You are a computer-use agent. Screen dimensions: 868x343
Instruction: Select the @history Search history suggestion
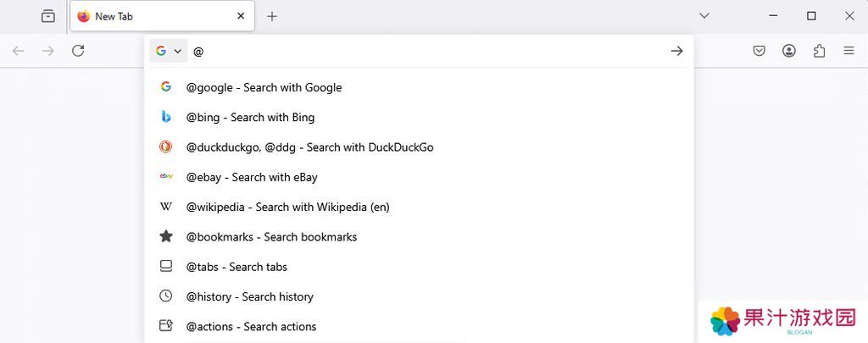(x=419, y=296)
